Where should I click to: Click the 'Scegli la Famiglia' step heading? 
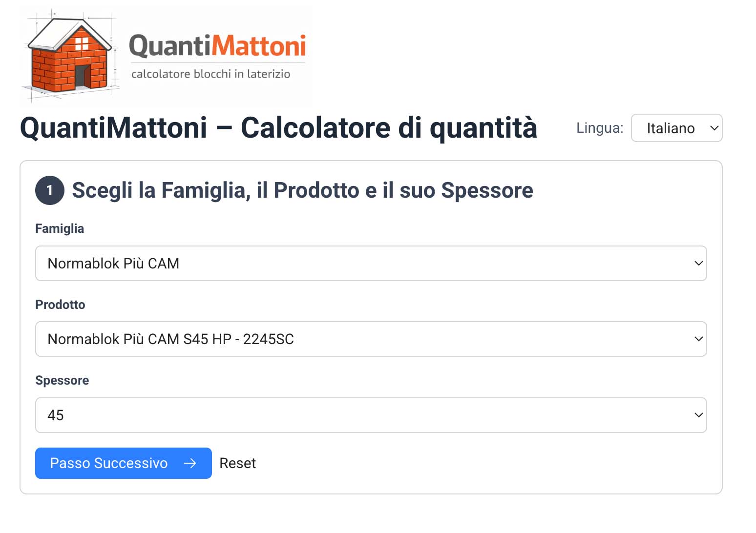[x=302, y=190]
